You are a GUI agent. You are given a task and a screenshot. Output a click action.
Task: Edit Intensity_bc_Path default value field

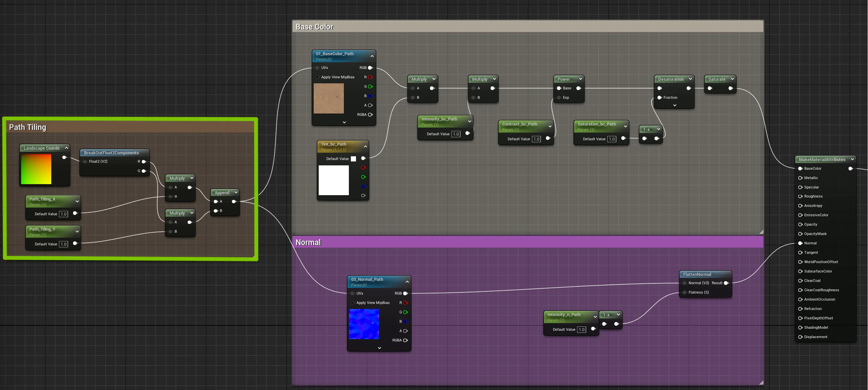tap(455, 134)
